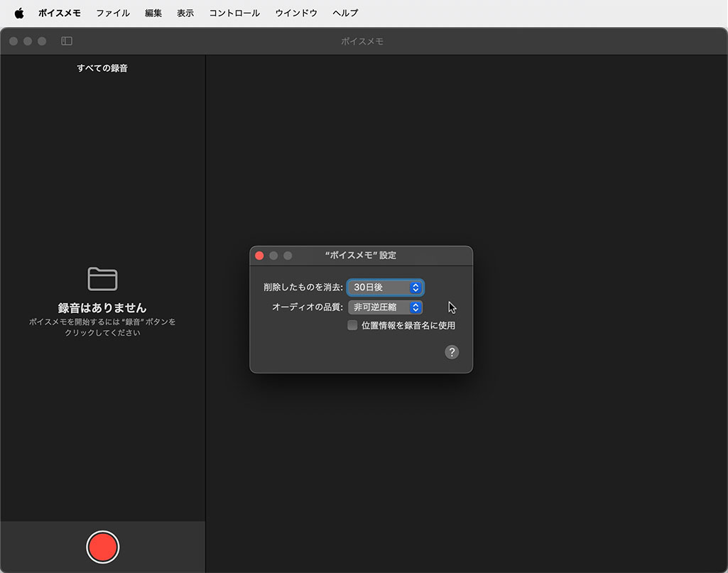Open the ファイル menu
This screenshot has height=573, width=728.
(x=113, y=13)
